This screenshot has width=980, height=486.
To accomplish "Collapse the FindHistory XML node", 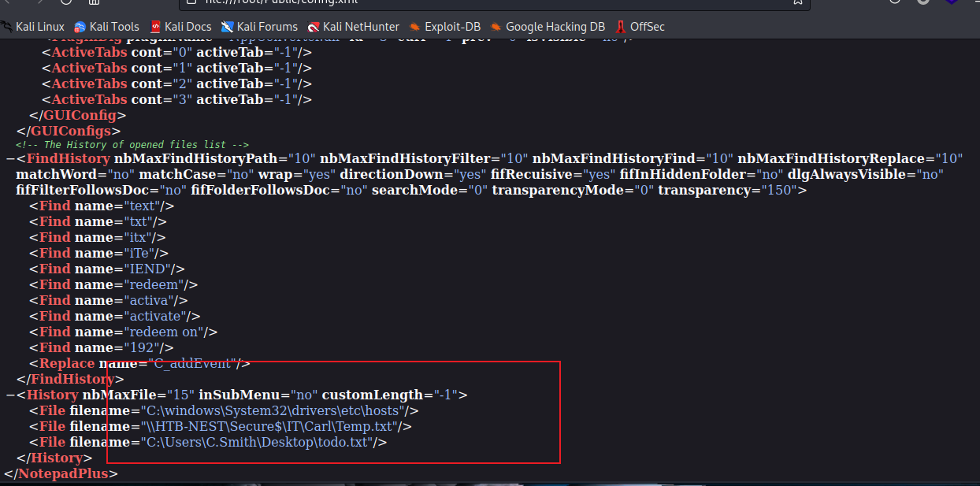I will coord(9,158).
